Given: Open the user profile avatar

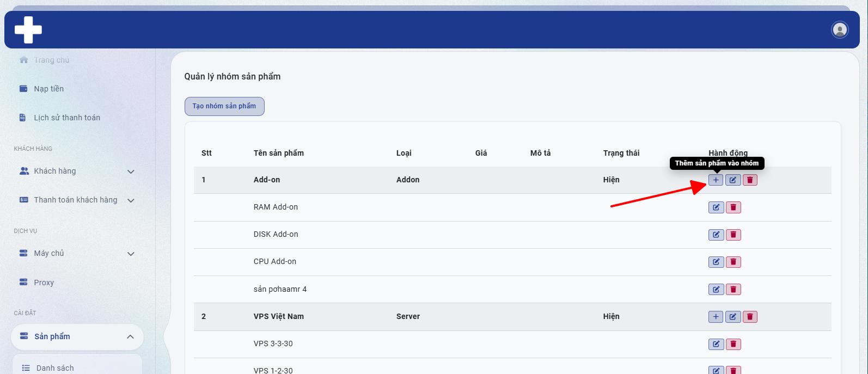Looking at the screenshot, I should [x=840, y=29].
